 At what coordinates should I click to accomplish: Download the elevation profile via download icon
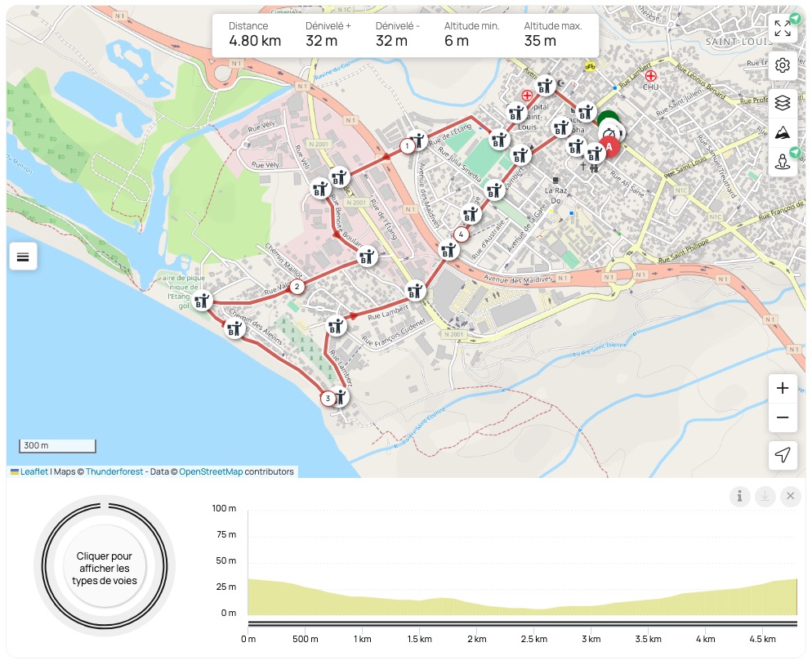coord(763,496)
